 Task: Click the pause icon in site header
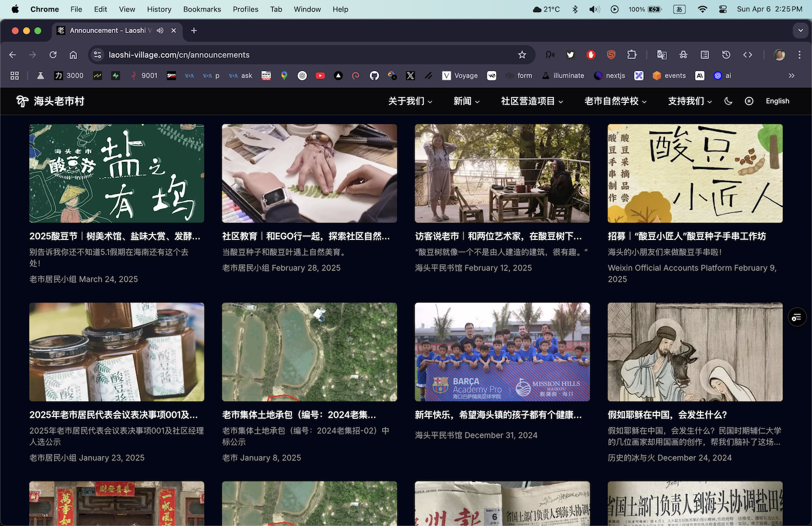pyautogui.click(x=749, y=101)
